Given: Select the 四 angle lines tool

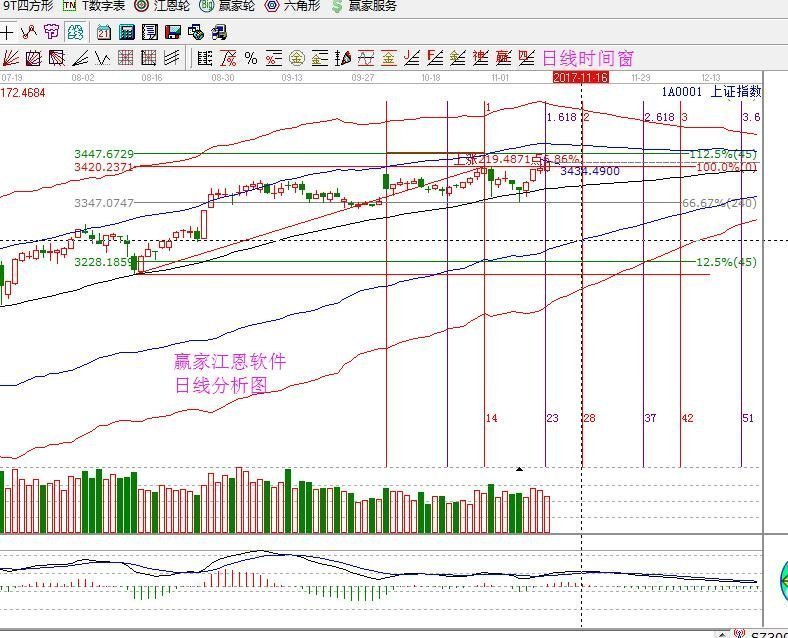Looking at the screenshot, I should pos(526,58).
